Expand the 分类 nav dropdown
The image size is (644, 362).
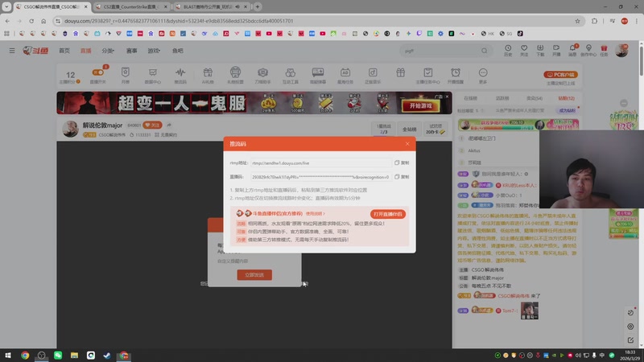click(x=108, y=51)
